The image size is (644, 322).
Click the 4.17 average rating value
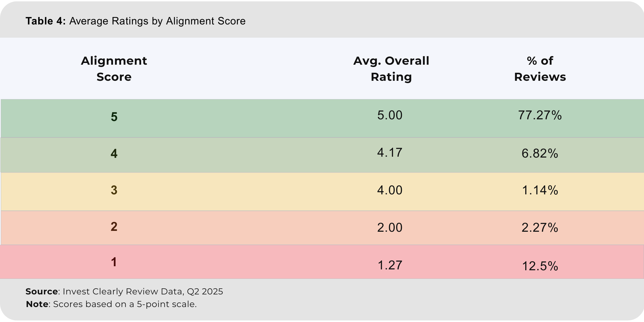click(x=390, y=153)
